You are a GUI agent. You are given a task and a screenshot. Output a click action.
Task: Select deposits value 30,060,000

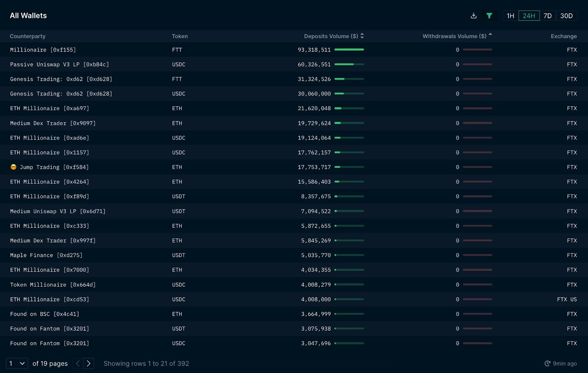tap(314, 94)
